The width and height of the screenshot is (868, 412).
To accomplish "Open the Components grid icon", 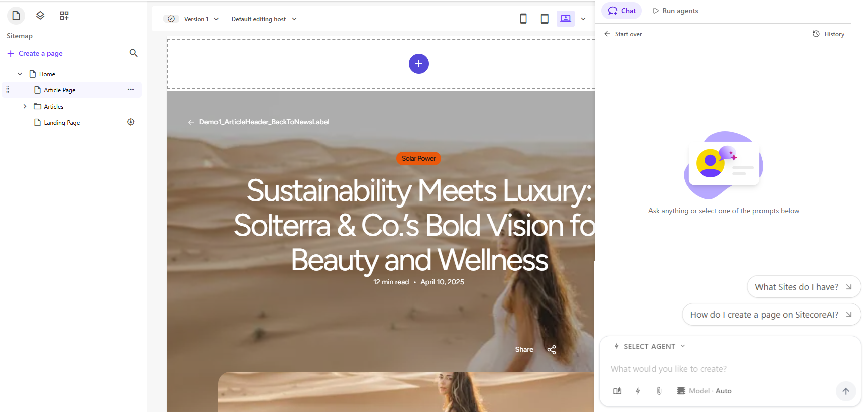I will pos(64,16).
